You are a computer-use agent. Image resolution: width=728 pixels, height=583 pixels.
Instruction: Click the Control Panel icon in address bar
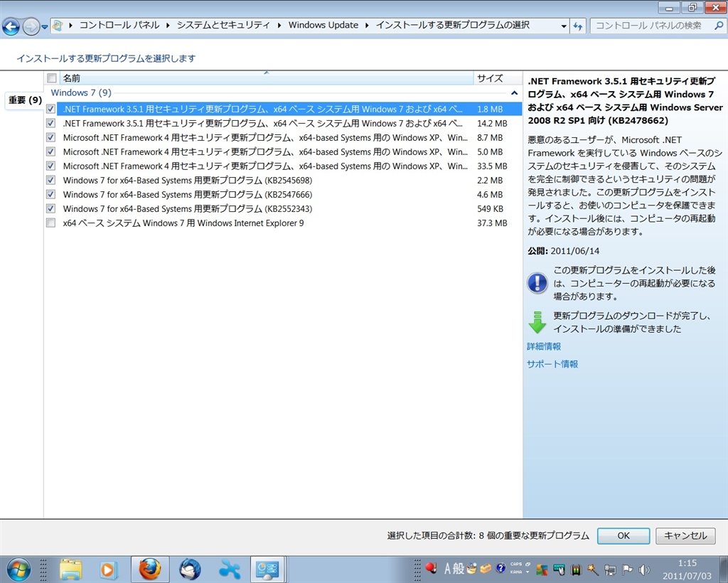coord(58,25)
